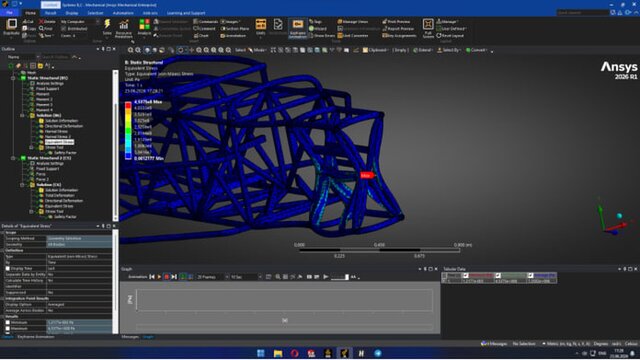Image resolution: width=640 pixels, height=360 pixels.
Task: Open Telegram from the taskbar
Action: click(378, 353)
